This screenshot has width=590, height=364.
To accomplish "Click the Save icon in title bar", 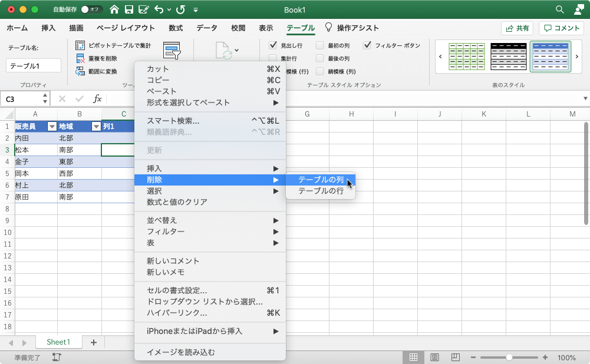I will pyautogui.click(x=129, y=9).
